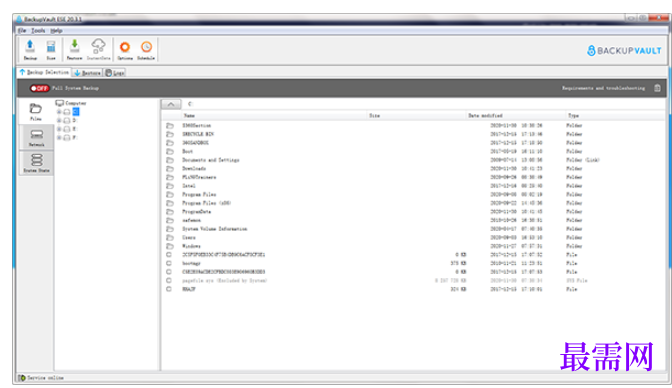Open the Help menu

click(x=56, y=30)
